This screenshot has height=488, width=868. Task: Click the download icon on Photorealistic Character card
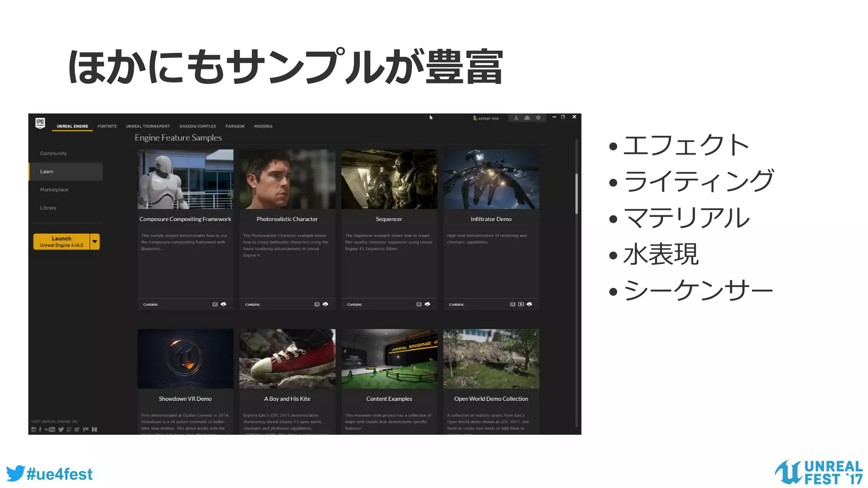(325, 304)
